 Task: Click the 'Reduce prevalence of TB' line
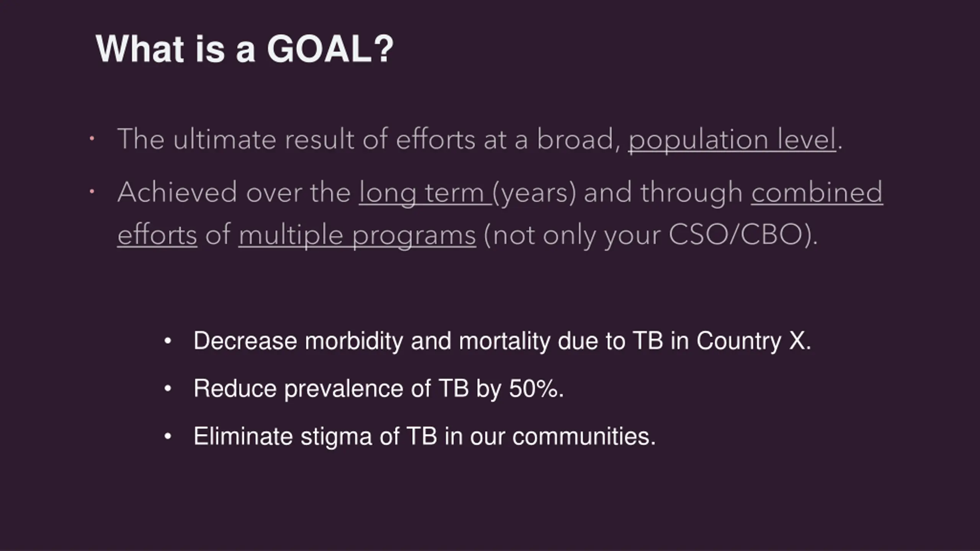click(379, 389)
